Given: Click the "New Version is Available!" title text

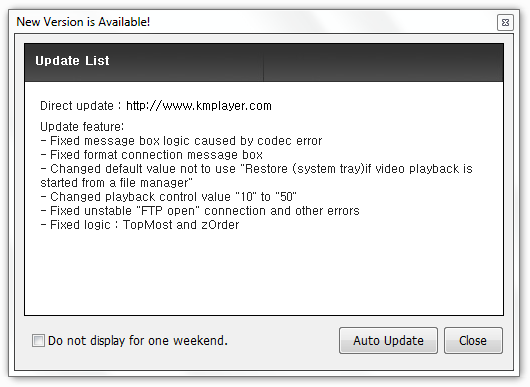Looking at the screenshot, I should point(83,22).
